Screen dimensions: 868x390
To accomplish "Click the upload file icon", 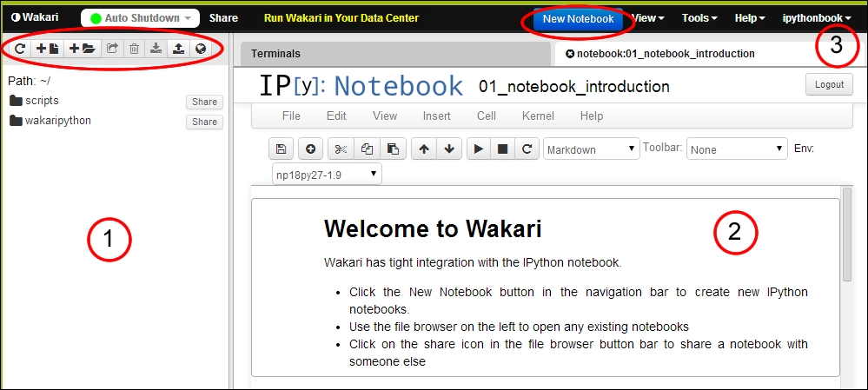I will tap(178, 49).
